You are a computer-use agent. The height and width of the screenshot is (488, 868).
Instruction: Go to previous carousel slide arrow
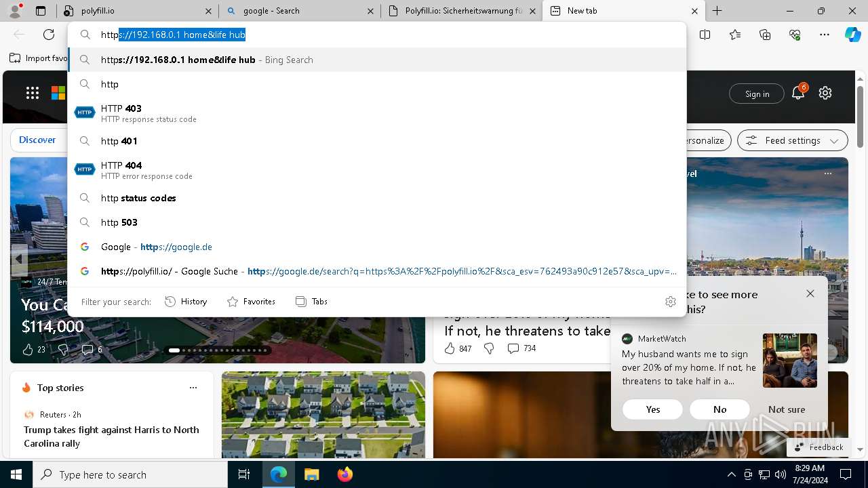(x=18, y=259)
